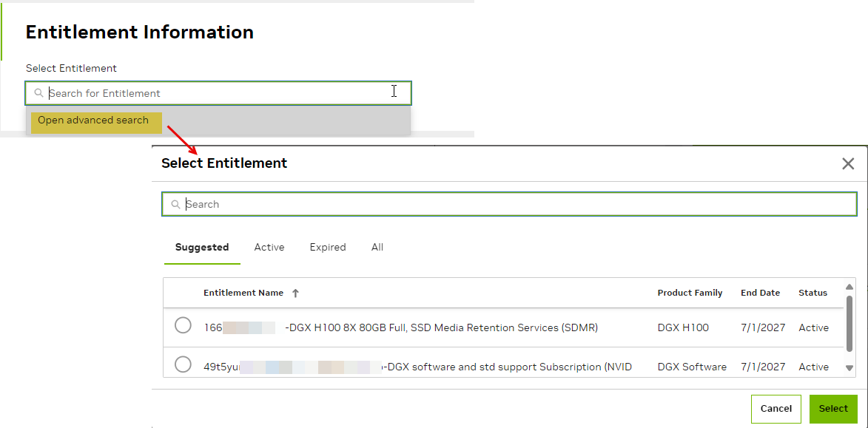Image resolution: width=868 pixels, height=428 pixels.
Task: Click the Search for Entitlement field
Action: (218, 93)
